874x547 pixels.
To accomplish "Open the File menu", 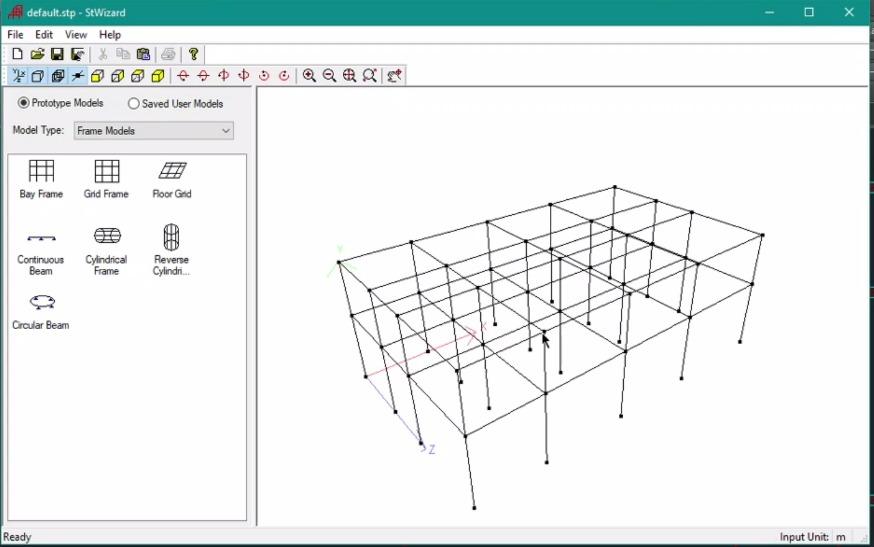I will (15, 35).
